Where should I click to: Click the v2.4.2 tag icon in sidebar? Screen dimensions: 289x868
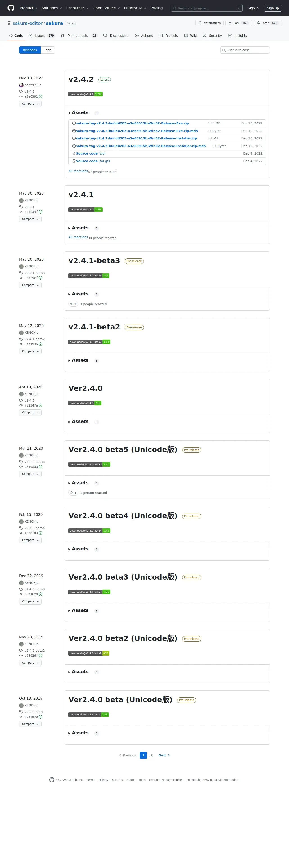(21, 92)
